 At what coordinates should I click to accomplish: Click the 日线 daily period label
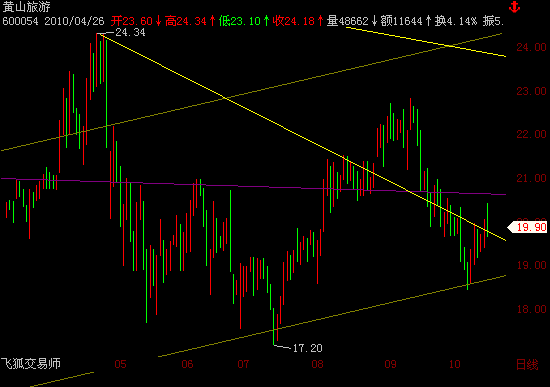pos(527,365)
